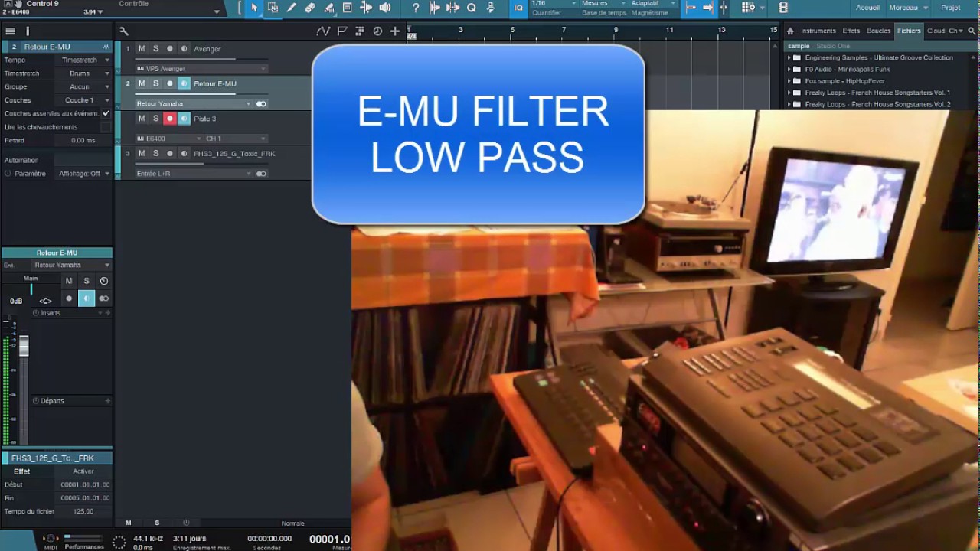Open the video player icon
This screenshot has height=551, width=980.
coord(782,8)
